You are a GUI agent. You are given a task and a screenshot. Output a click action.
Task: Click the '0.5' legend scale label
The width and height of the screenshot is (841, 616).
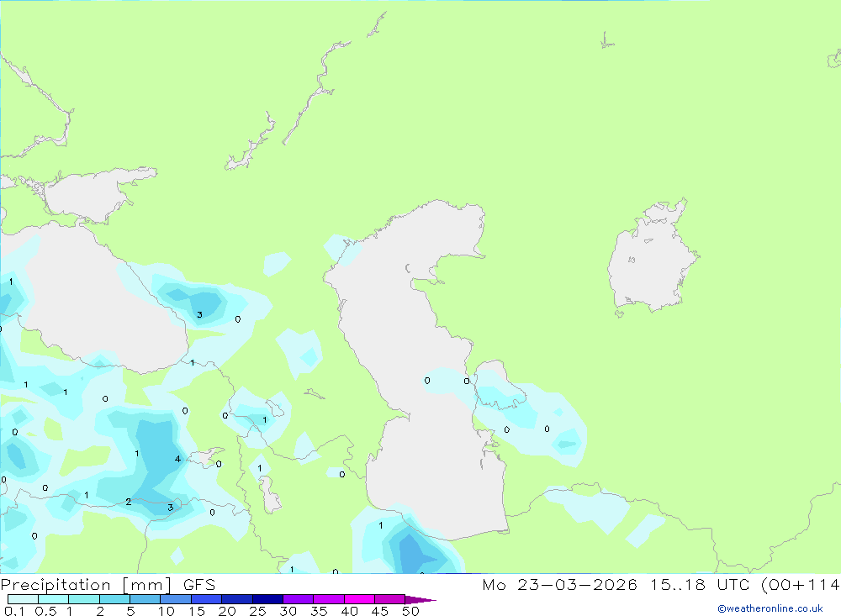(46, 611)
